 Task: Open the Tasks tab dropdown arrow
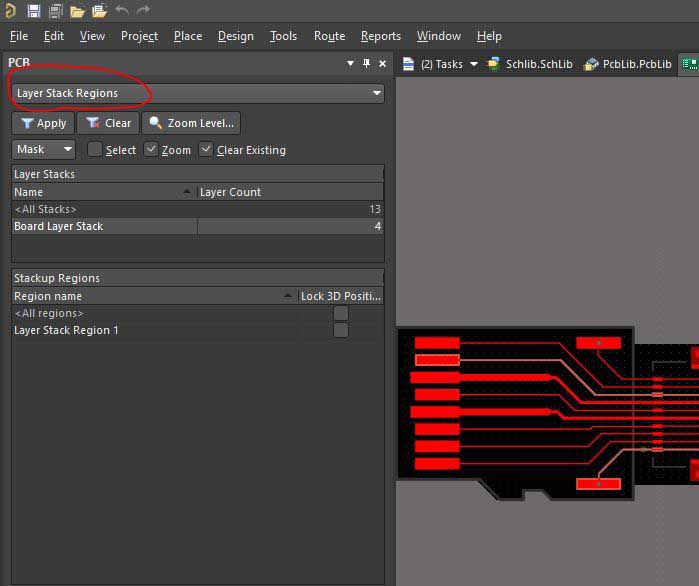pyautogui.click(x=474, y=64)
